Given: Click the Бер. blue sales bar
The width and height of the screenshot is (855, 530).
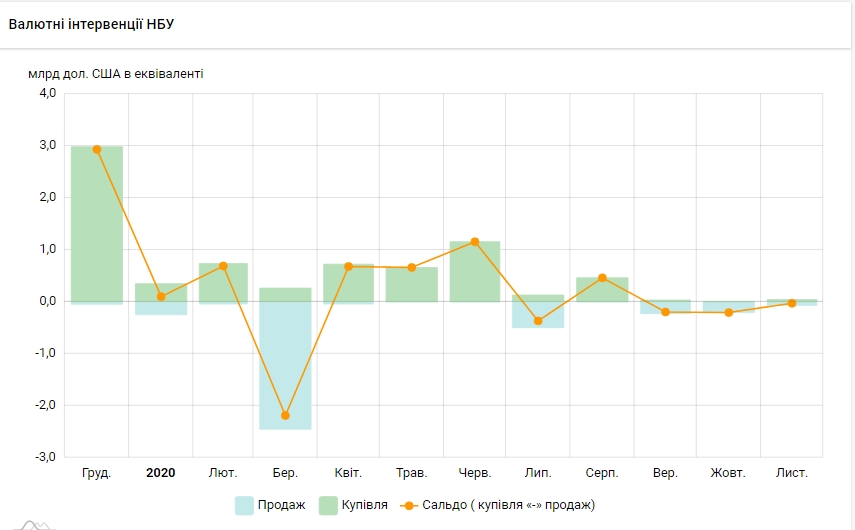Looking at the screenshot, I should click(x=286, y=365).
